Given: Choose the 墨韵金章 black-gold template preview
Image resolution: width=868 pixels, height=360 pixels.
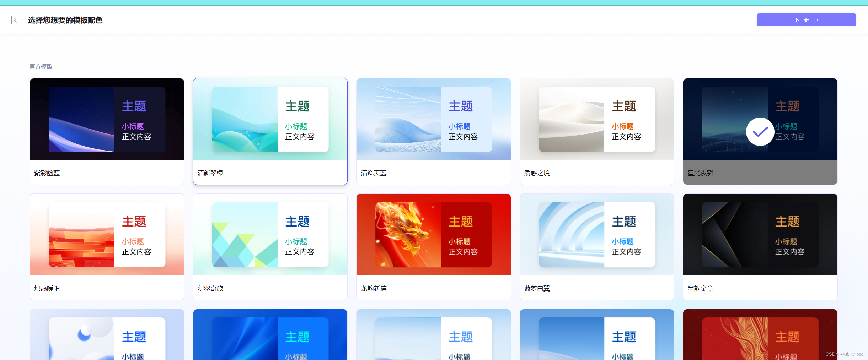Looking at the screenshot, I should (x=760, y=234).
